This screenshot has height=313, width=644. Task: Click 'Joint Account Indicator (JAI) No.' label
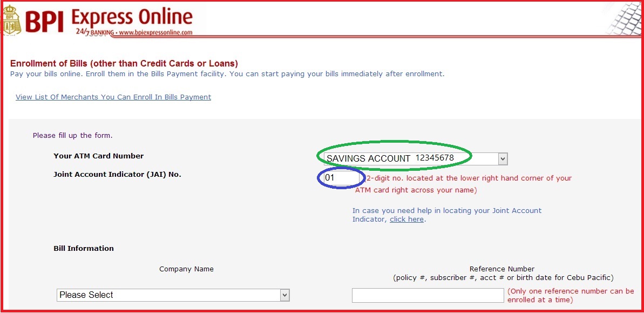117,174
